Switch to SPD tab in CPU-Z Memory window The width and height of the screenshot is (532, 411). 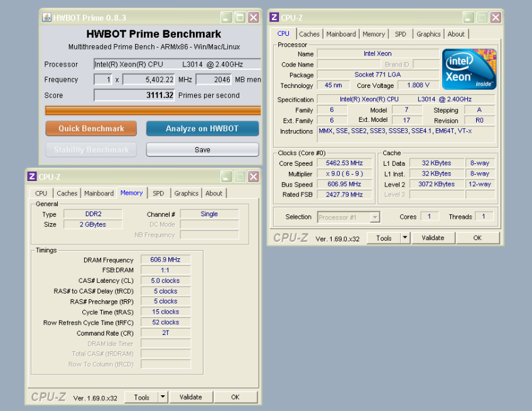click(x=158, y=193)
